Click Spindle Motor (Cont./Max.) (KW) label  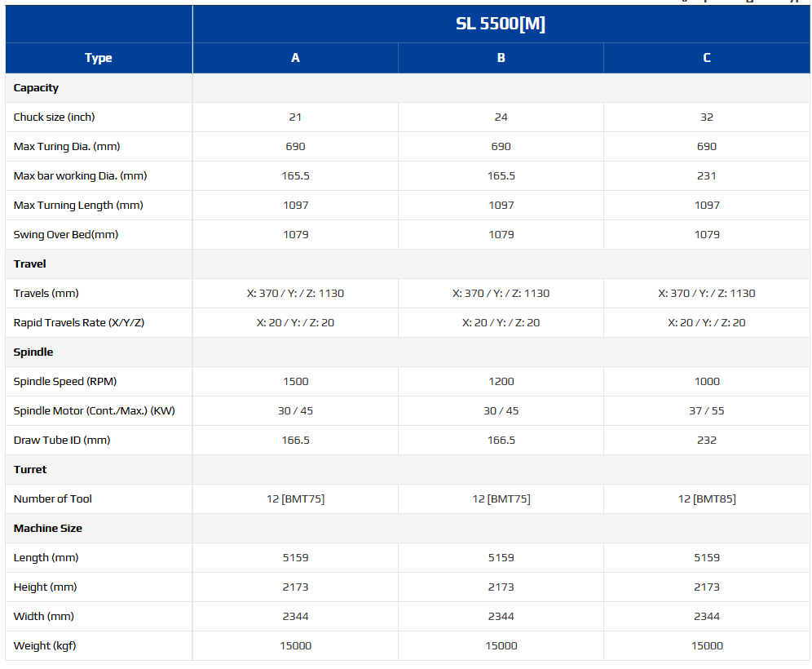(x=95, y=411)
